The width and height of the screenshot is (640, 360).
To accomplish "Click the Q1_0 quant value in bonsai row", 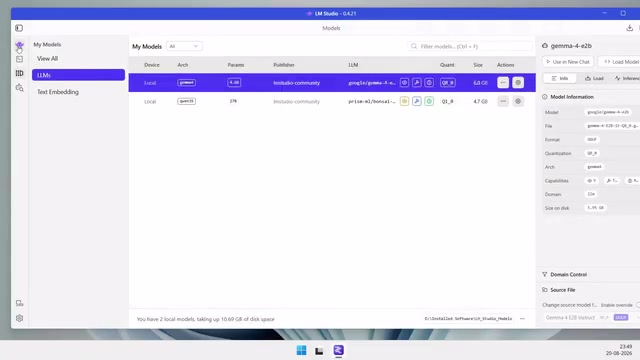I will (447, 101).
